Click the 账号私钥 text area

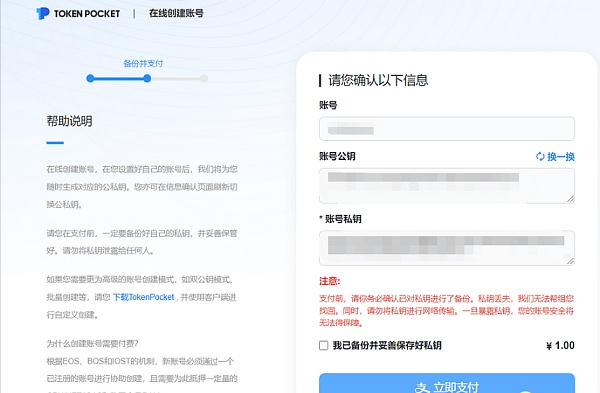(447, 248)
